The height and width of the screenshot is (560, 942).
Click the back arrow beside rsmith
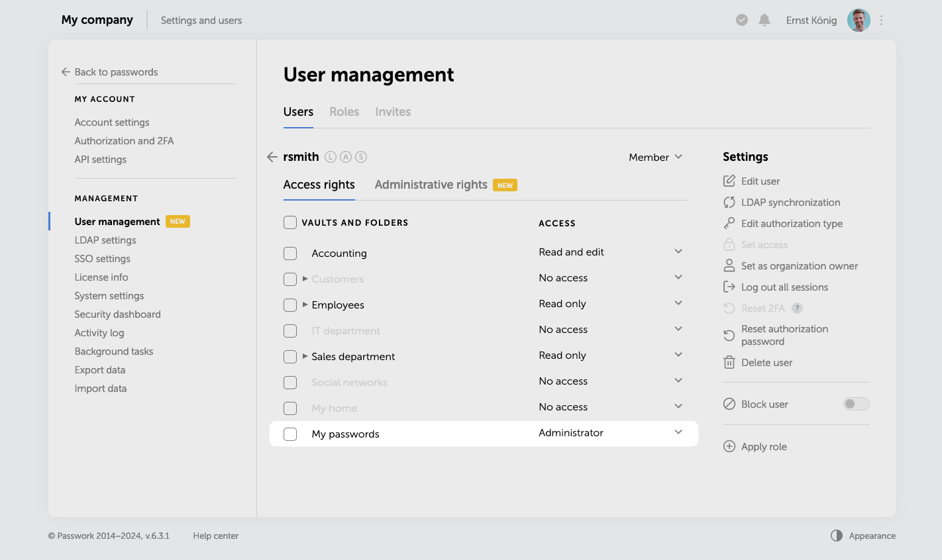tap(272, 157)
